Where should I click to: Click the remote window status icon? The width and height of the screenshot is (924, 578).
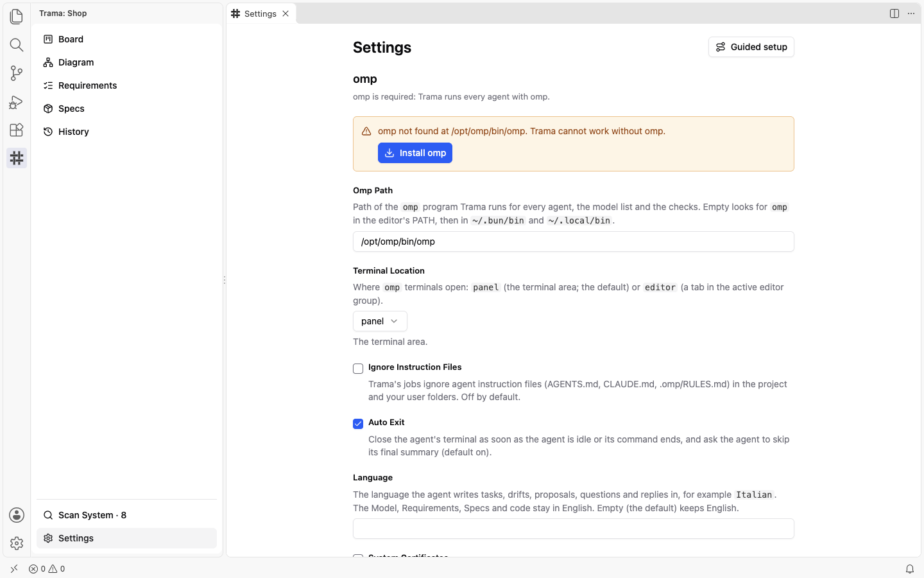tap(14, 569)
